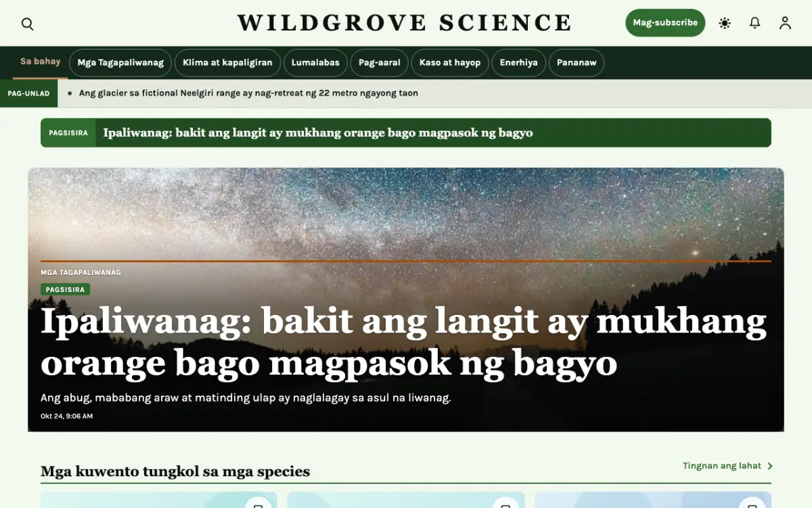Click hero subtitle starting 'Ang abug'
Viewport: 812px width, 508px height.
pos(246,398)
